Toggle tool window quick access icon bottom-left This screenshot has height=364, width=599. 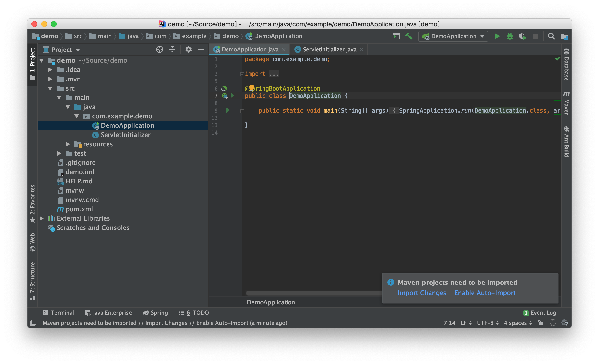(33, 323)
